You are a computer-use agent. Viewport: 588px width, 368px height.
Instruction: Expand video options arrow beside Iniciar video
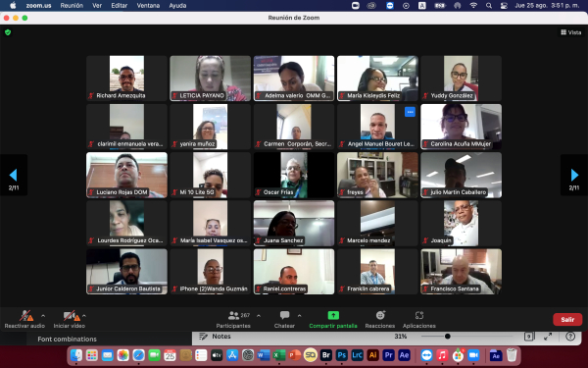[x=84, y=316]
